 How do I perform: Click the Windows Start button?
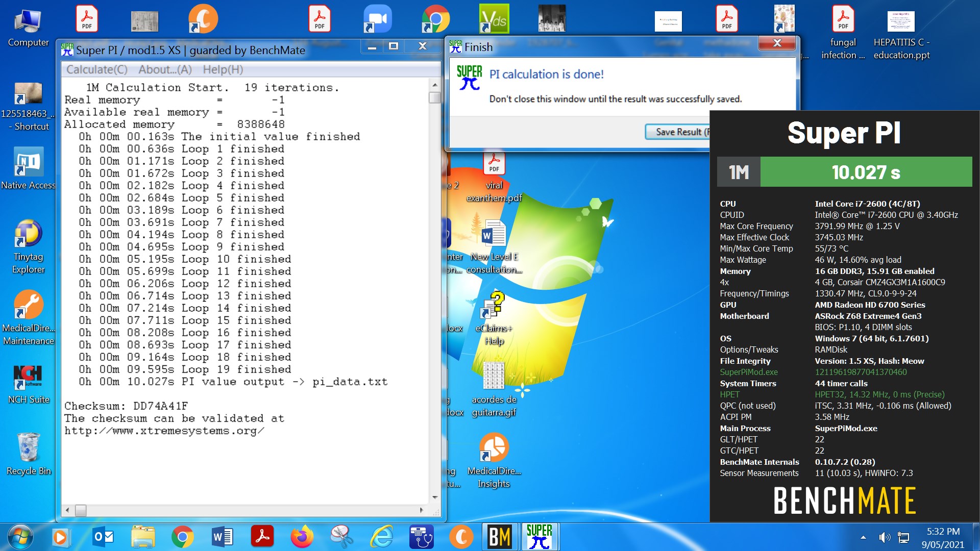[x=20, y=537]
